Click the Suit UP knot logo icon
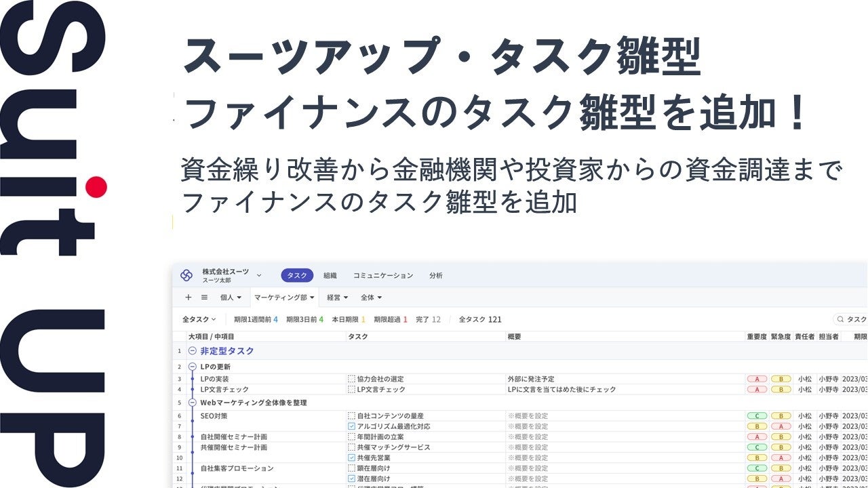The height and width of the screenshot is (488, 868). (186, 275)
